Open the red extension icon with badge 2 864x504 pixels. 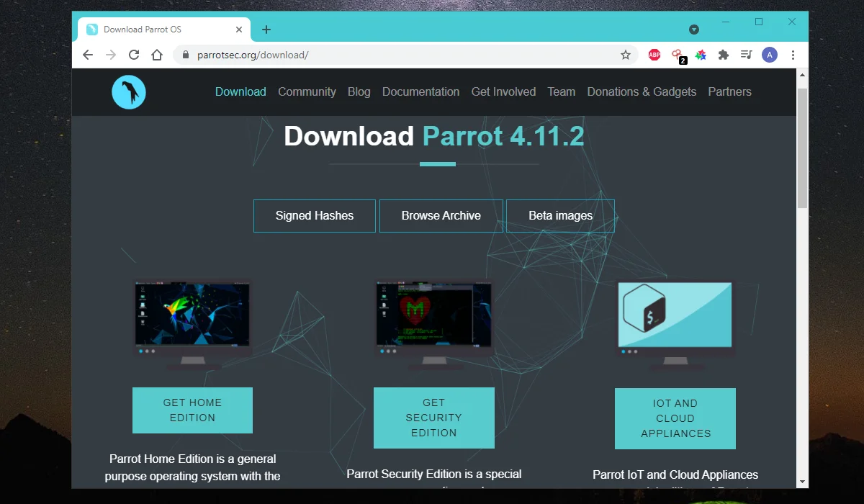(x=678, y=55)
